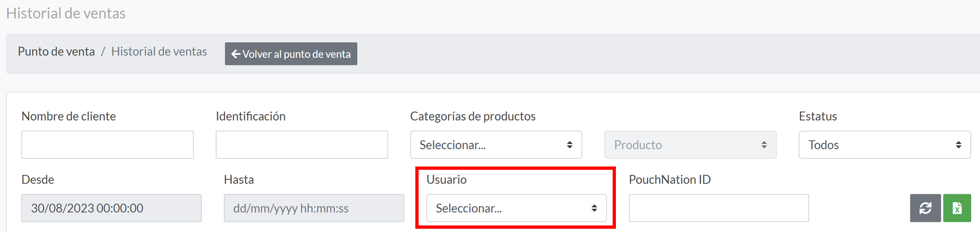Click into the Identificación input box
The height and width of the screenshot is (232, 980).
302,145
